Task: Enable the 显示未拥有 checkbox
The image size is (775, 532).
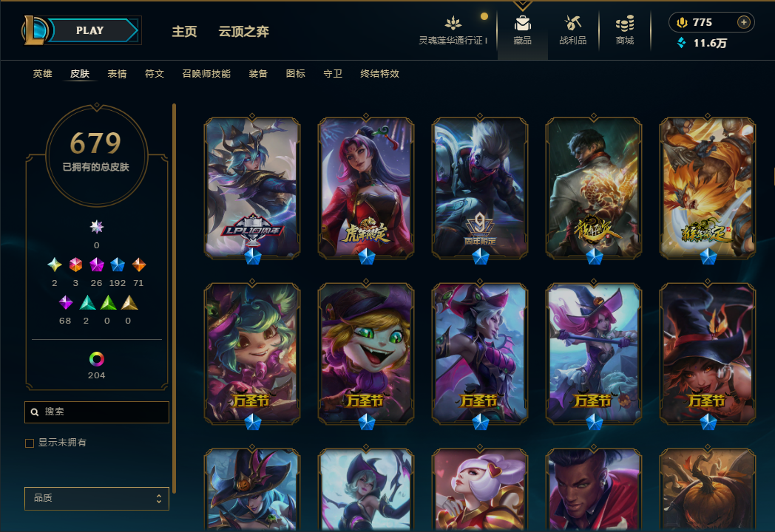Action: tap(30, 443)
